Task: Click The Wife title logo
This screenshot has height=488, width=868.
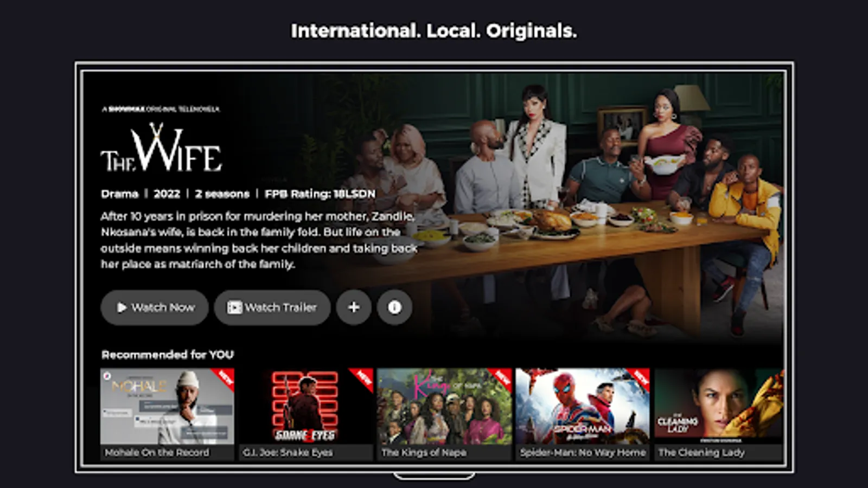Action: coord(161,147)
